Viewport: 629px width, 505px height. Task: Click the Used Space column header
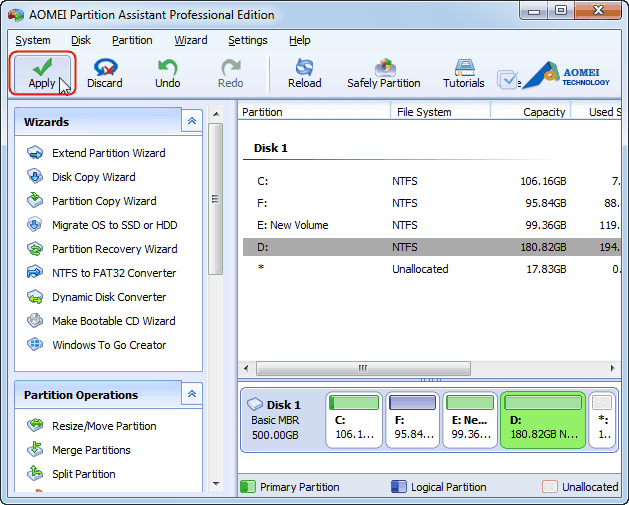coord(596,112)
